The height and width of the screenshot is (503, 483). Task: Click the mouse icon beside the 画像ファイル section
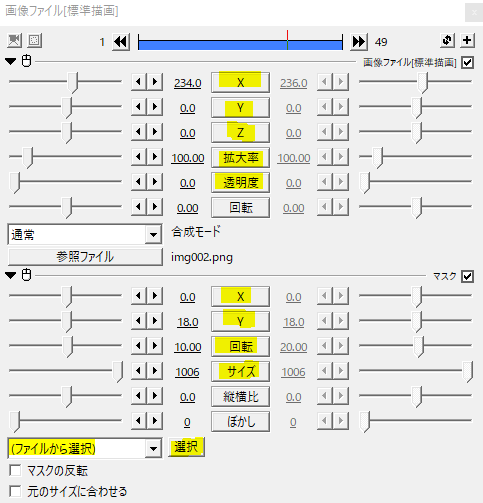coord(26,61)
